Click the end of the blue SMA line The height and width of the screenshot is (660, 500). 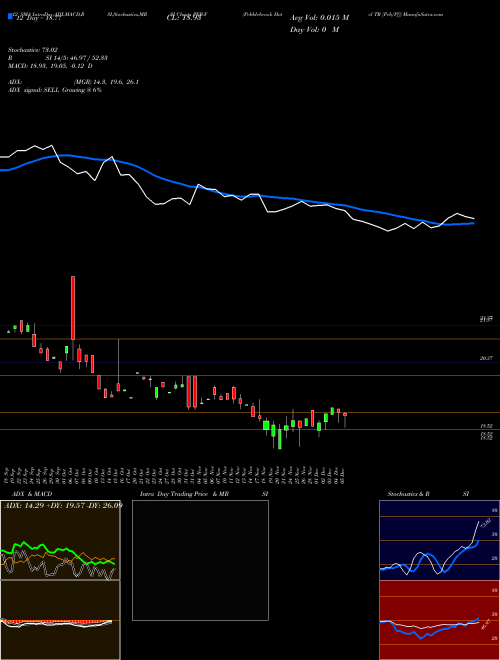(x=473, y=224)
